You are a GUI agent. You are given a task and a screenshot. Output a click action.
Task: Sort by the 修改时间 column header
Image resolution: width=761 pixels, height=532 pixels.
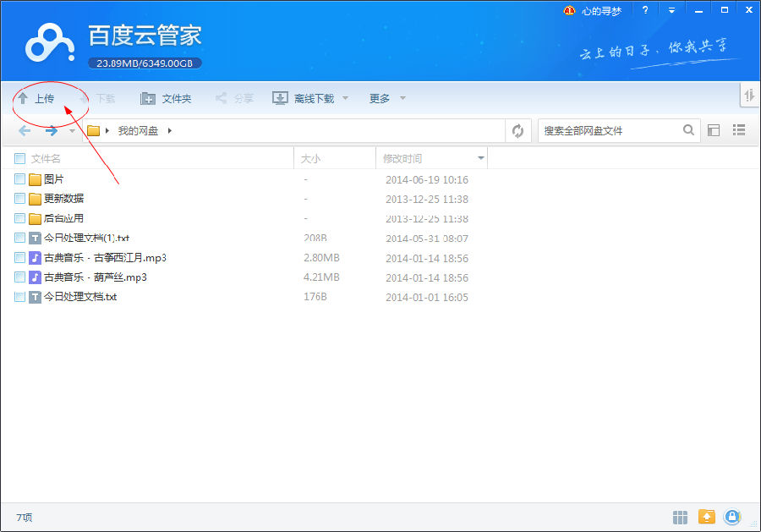(x=402, y=159)
